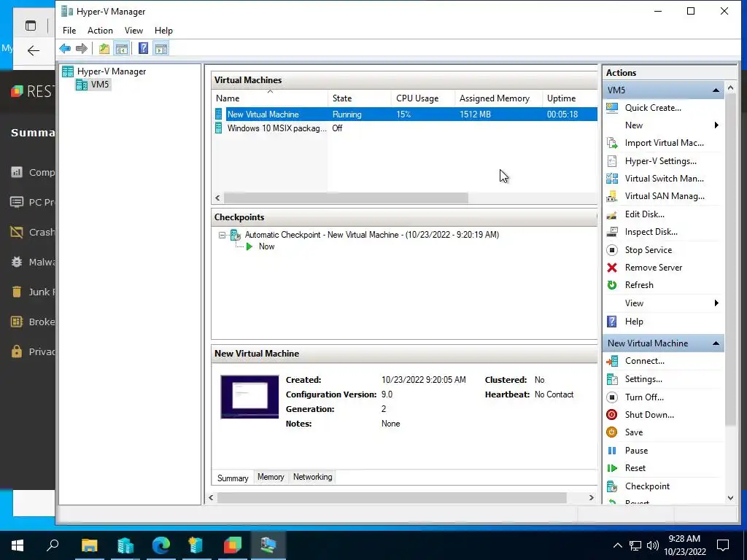Viewport: 747px width, 560px height.
Task: Click Edit Disk action
Action: (x=645, y=214)
